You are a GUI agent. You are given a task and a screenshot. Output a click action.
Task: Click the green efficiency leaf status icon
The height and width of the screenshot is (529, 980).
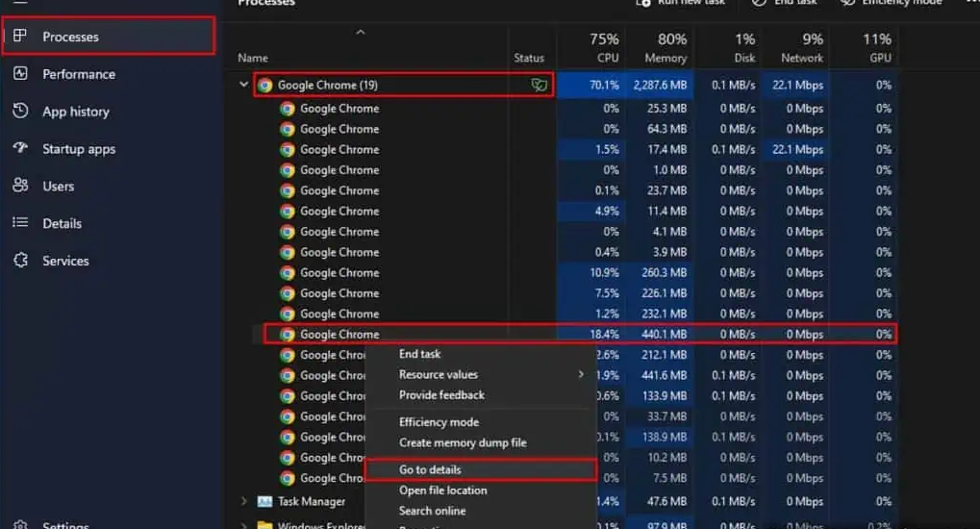[539, 85]
